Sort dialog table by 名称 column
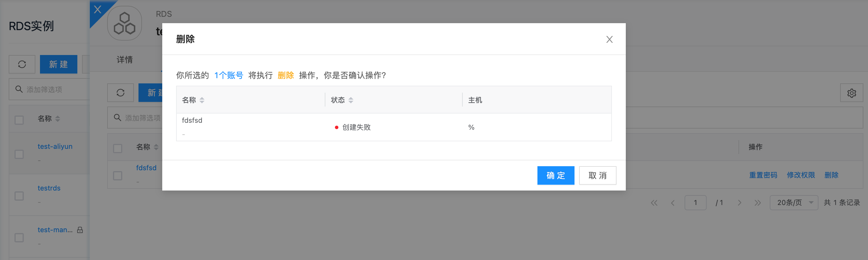 point(202,100)
